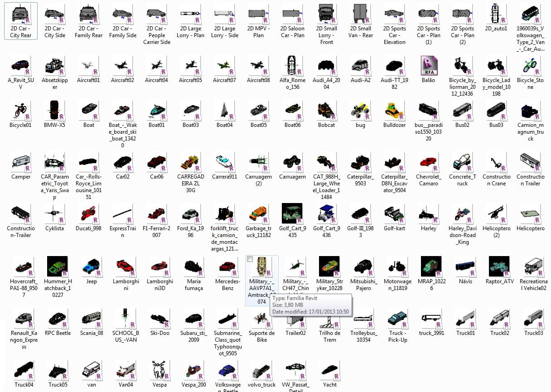Screen dimensions: 551x392
Task: Click the file name 'Suporte de Bike'
Action: (262, 336)
